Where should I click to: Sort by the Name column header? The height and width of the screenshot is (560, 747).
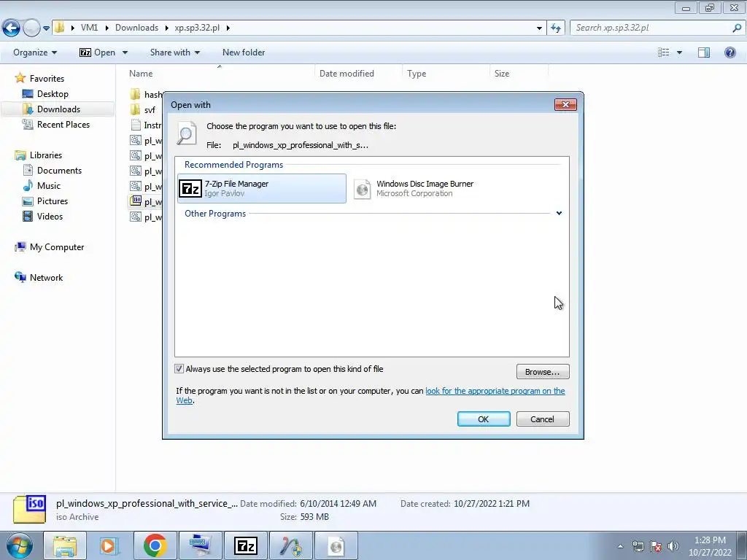141,74
